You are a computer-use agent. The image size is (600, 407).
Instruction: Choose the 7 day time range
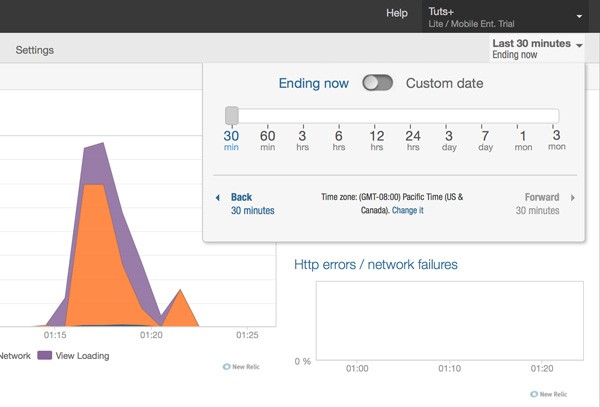pos(485,140)
